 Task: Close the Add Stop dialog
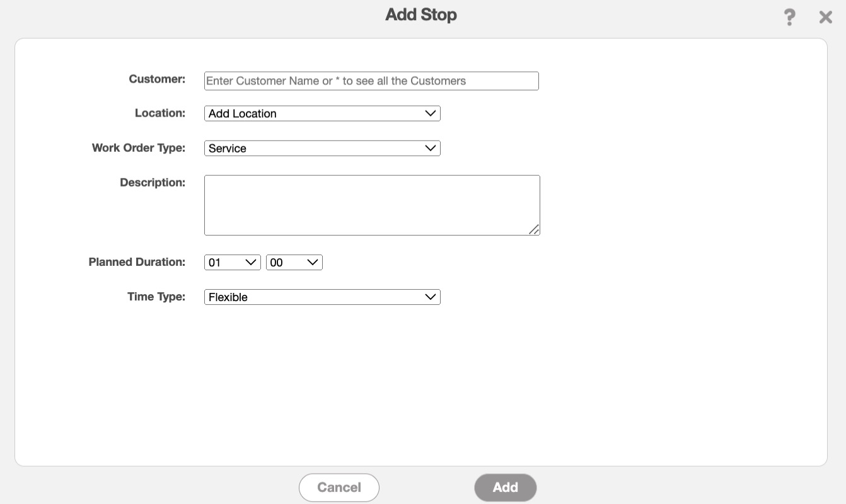point(825,17)
